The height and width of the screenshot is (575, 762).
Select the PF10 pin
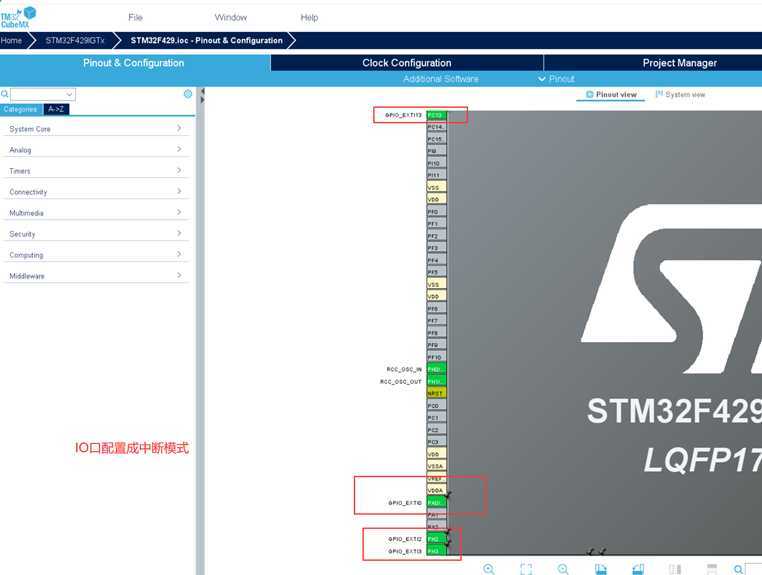click(436, 357)
